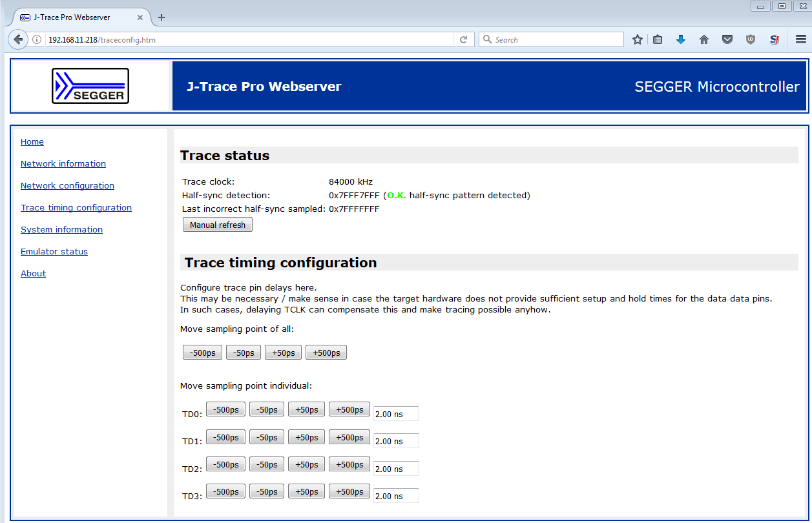Screen dimensions: 812x523
Task: Click the "Trace status" heading
Action: (225, 156)
